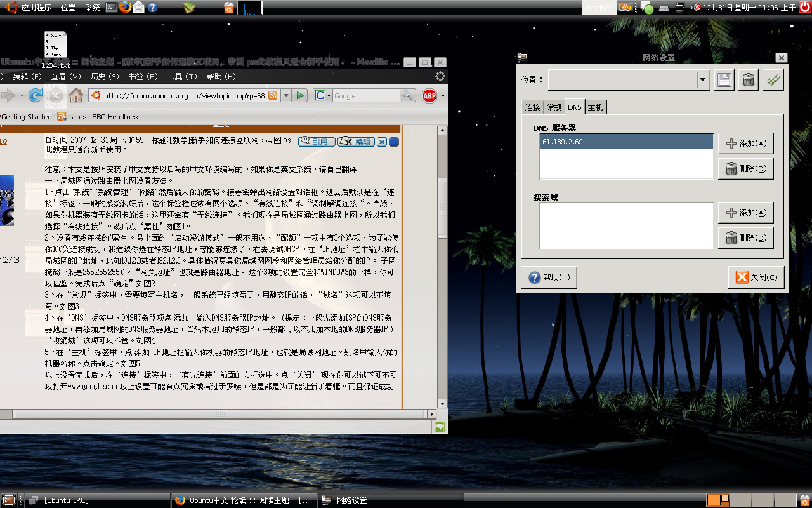The image size is (812, 508).
Task: Open Firefox 帮助 menu
Action: [x=221, y=77]
